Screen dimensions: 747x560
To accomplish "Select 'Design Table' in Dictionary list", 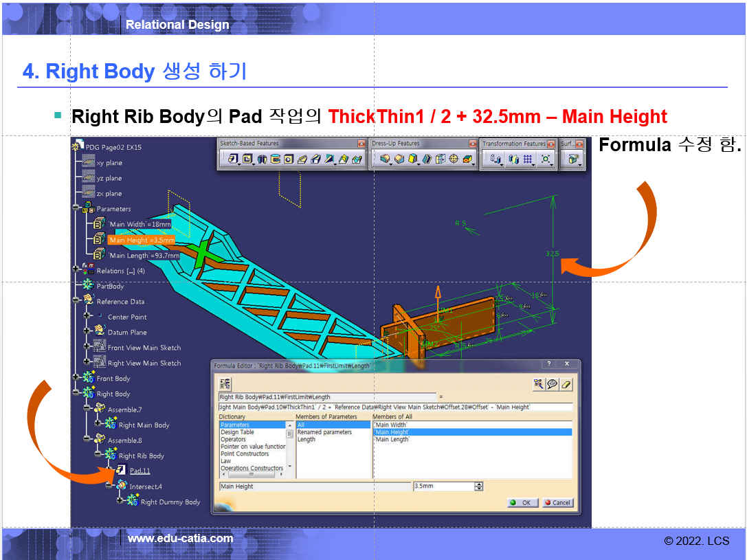I will click(237, 432).
